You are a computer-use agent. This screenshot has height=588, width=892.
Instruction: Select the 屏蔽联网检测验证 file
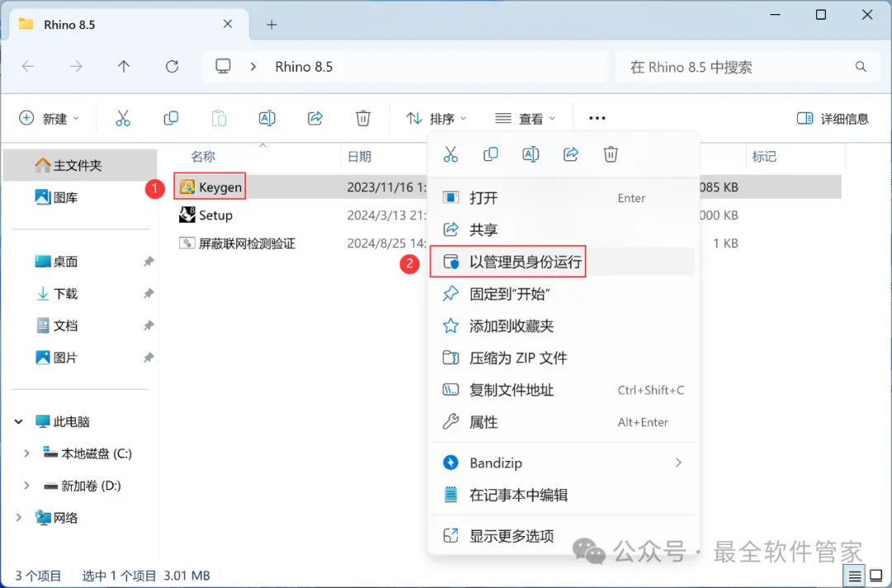tap(237, 244)
